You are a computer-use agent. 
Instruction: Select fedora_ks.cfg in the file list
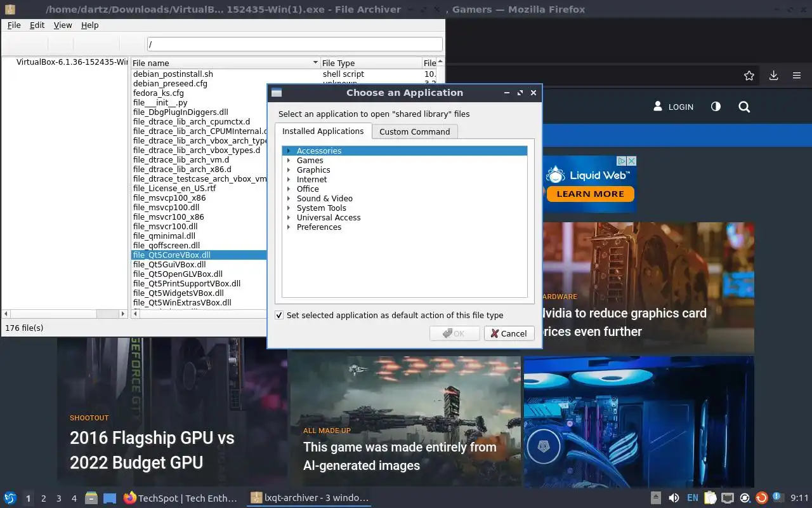pos(158,93)
